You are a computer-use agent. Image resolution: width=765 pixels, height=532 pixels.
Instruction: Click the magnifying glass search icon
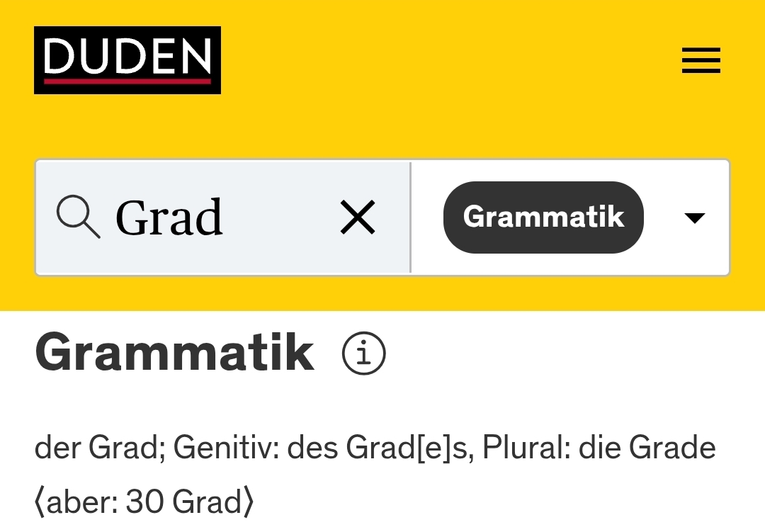[78, 216]
